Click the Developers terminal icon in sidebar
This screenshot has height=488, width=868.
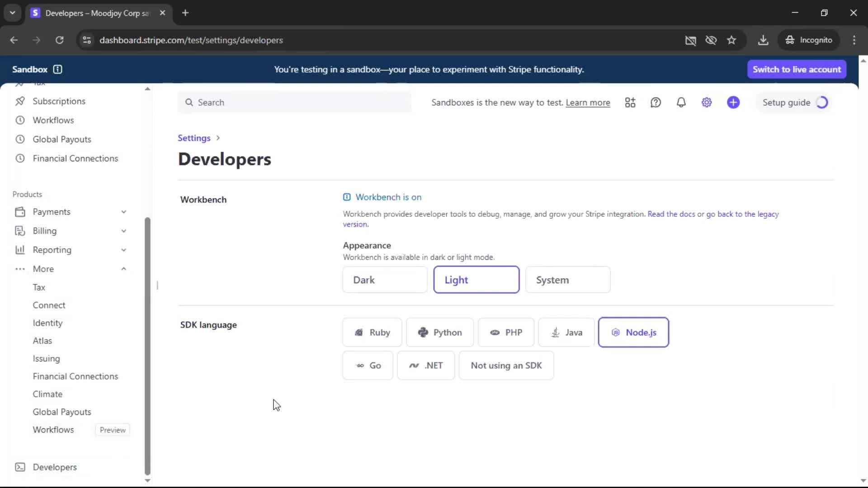pos(20,467)
